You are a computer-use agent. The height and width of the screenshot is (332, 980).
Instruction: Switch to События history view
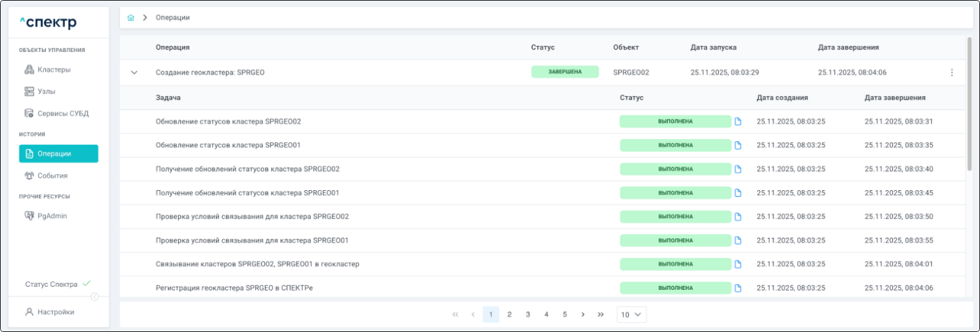point(52,176)
